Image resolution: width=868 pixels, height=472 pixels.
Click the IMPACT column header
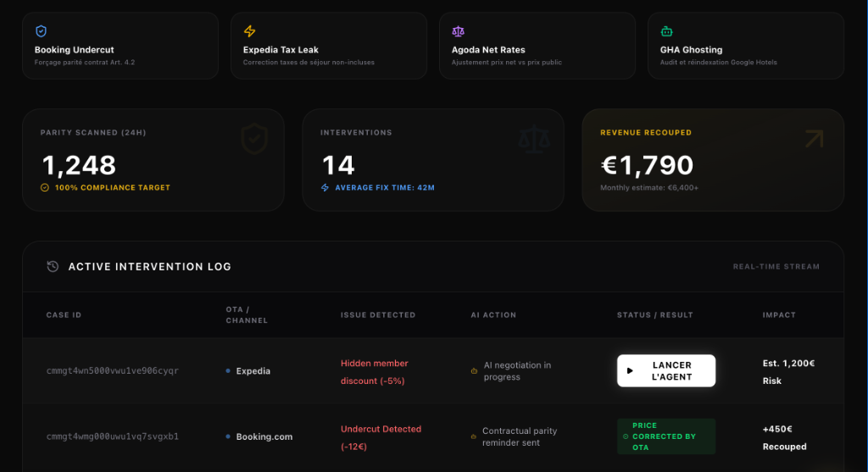(x=779, y=315)
